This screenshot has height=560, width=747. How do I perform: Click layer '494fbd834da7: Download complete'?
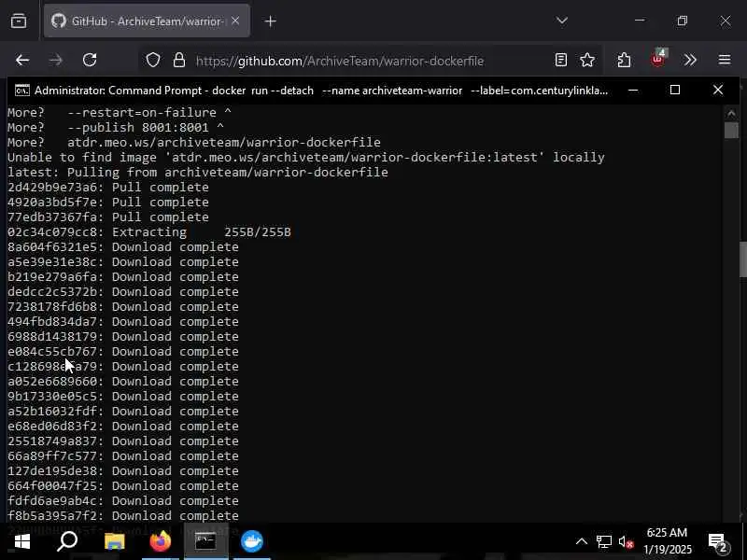(123, 321)
